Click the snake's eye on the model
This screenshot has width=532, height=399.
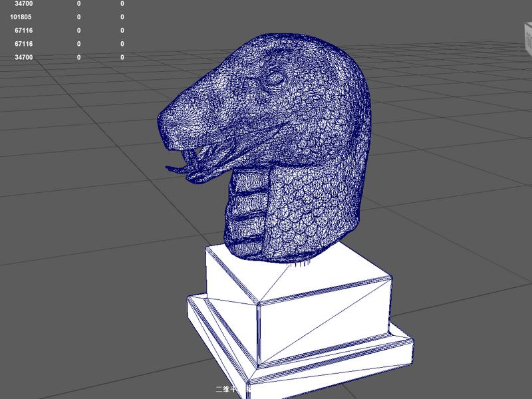(274, 78)
